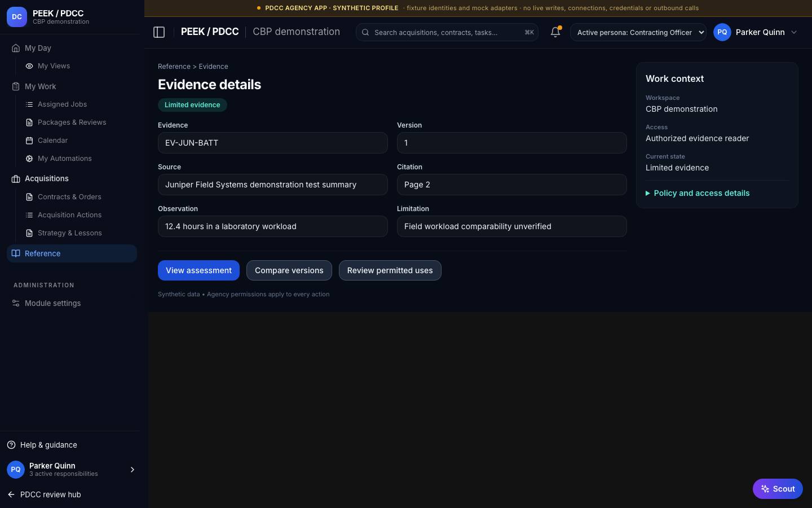
Task: Click the Assigned Jobs list icon
Action: pyautogui.click(x=29, y=104)
